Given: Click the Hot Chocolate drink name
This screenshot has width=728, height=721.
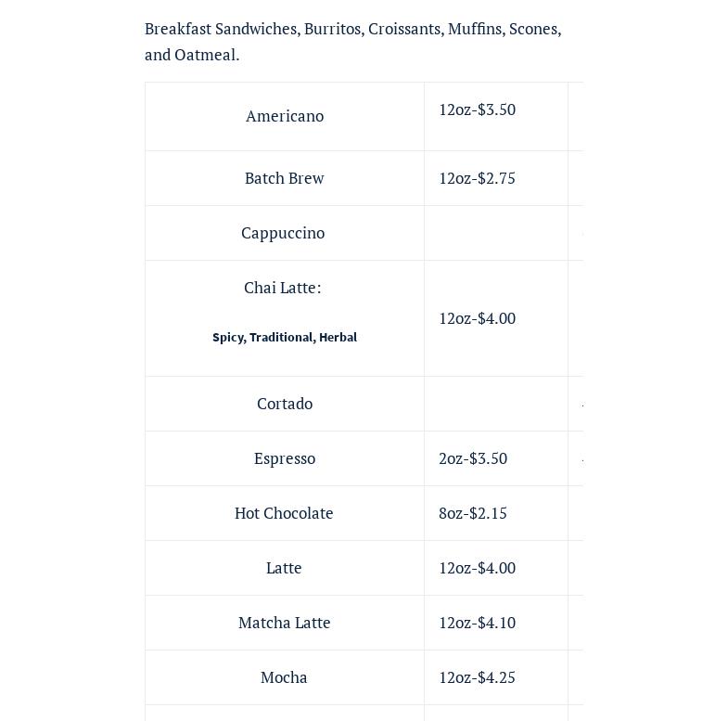Looking at the screenshot, I should pyautogui.click(x=284, y=513).
